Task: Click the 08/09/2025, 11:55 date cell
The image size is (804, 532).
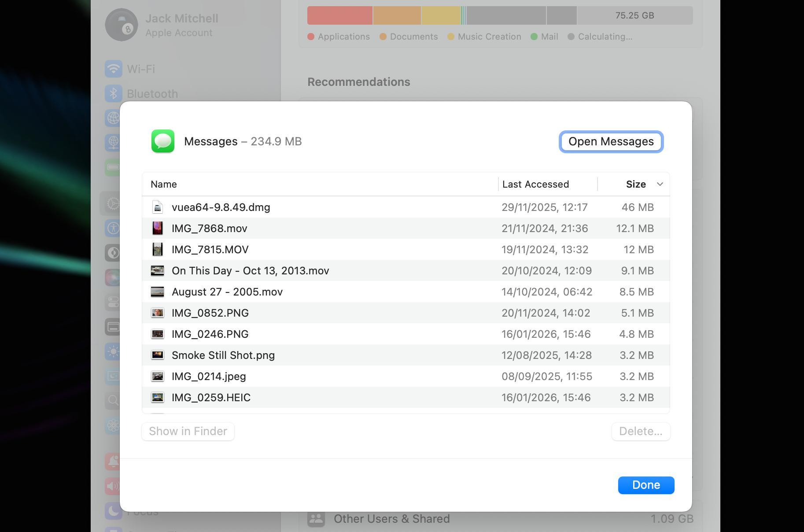Action: 547,376
